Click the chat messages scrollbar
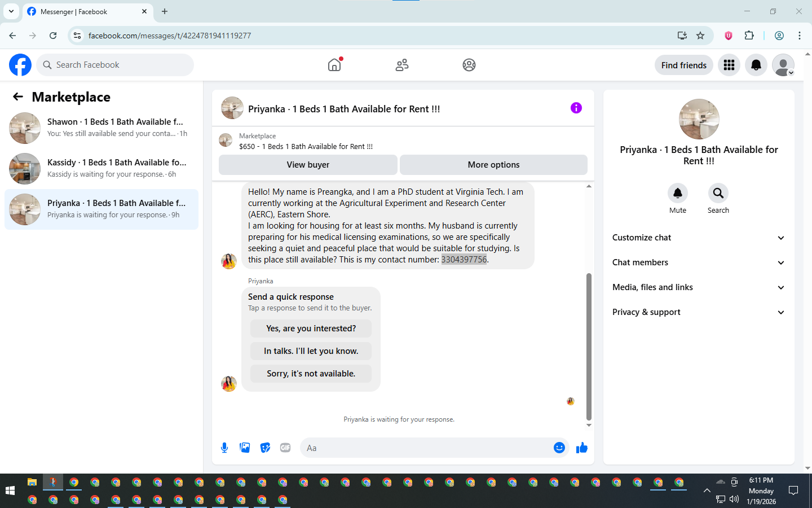The height and width of the screenshot is (508, 812). (589, 347)
